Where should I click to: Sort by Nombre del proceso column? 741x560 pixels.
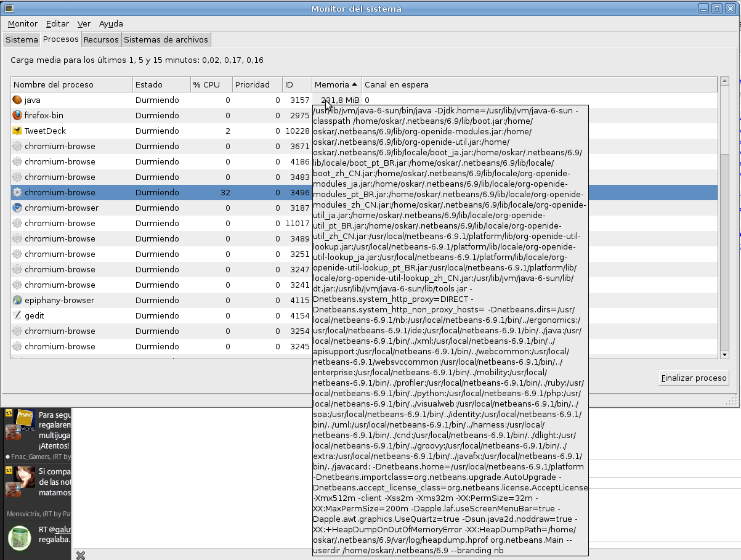click(71, 84)
